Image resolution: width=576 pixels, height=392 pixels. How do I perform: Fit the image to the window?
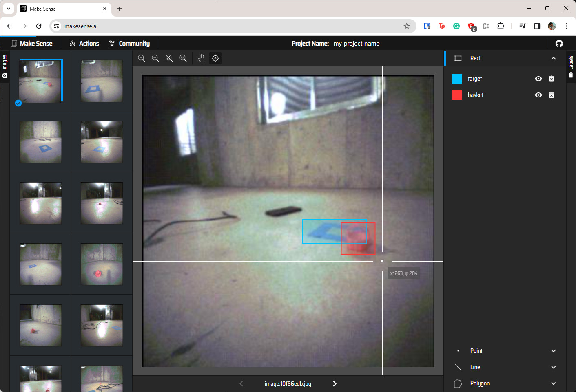pyautogui.click(x=169, y=58)
